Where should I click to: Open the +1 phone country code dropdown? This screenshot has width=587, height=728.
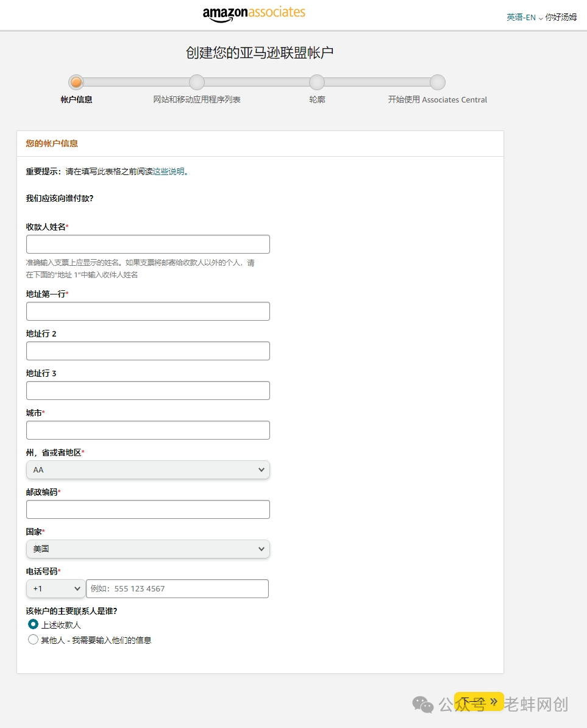point(55,589)
